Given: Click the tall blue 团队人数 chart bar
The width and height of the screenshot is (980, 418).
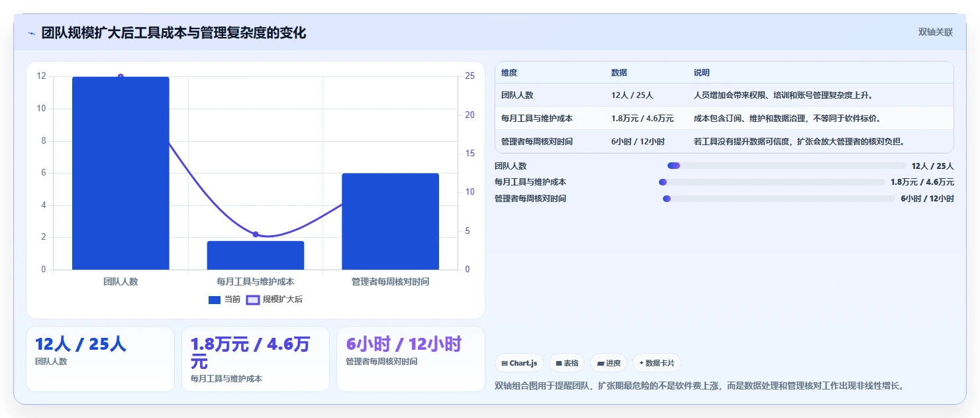Looking at the screenshot, I should [x=121, y=173].
